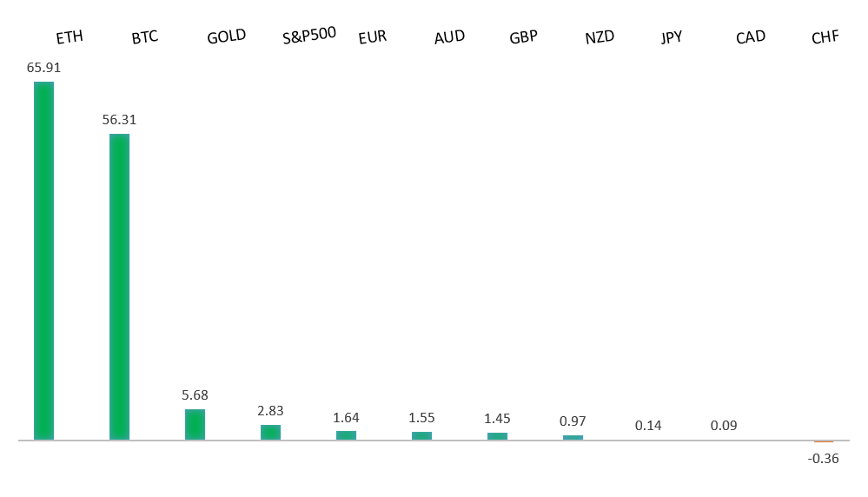This screenshot has height=497, width=868.
Task: Select the GBP category label
Action: point(523,37)
